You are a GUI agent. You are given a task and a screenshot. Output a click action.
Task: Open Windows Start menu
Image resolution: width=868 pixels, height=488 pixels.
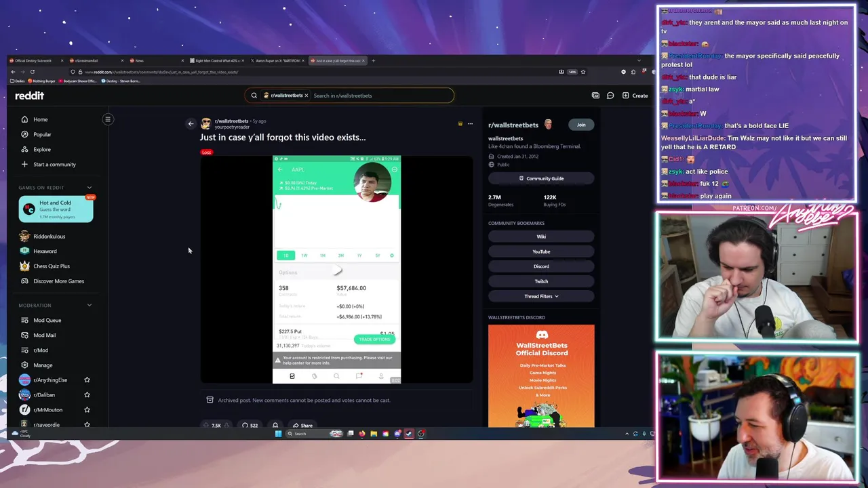(278, 434)
